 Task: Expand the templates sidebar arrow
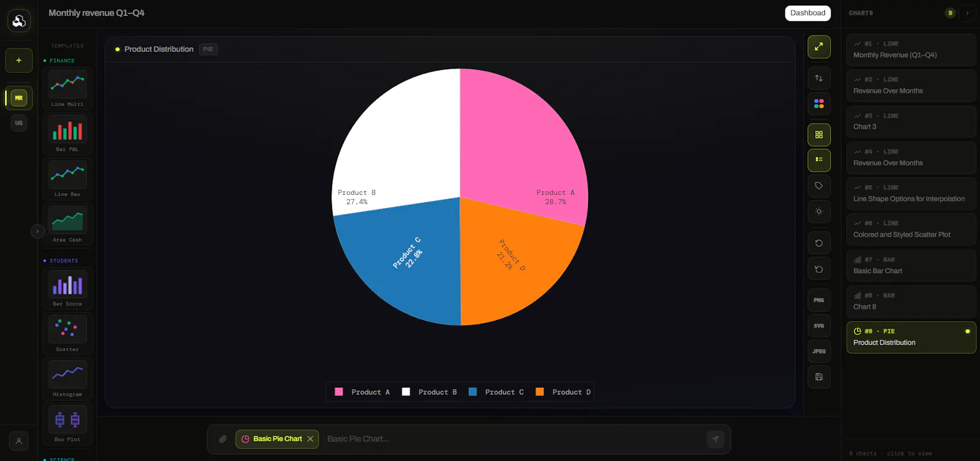(x=37, y=231)
